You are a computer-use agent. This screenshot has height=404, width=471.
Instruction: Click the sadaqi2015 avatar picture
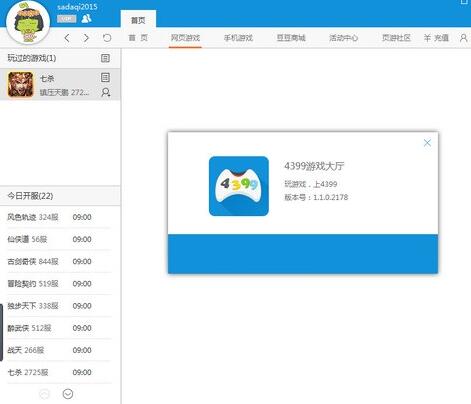coord(28,23)
